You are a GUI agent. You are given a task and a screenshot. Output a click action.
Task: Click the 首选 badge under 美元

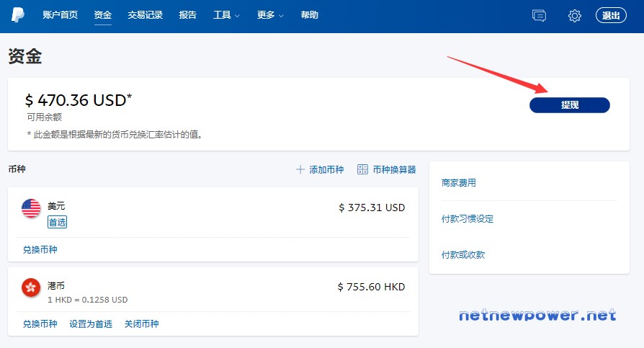click(57, 223)
